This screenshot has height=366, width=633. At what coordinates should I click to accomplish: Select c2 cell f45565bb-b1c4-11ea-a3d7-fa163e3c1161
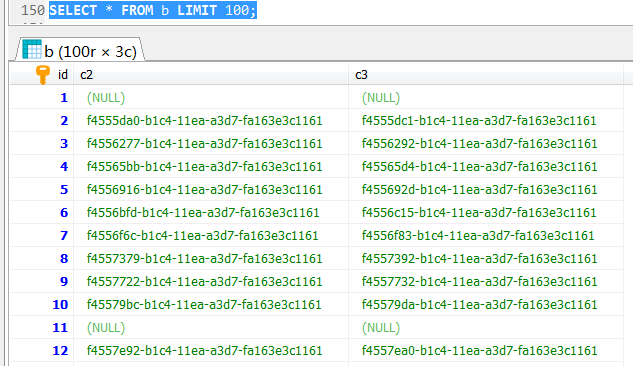(x=211, y=167)
